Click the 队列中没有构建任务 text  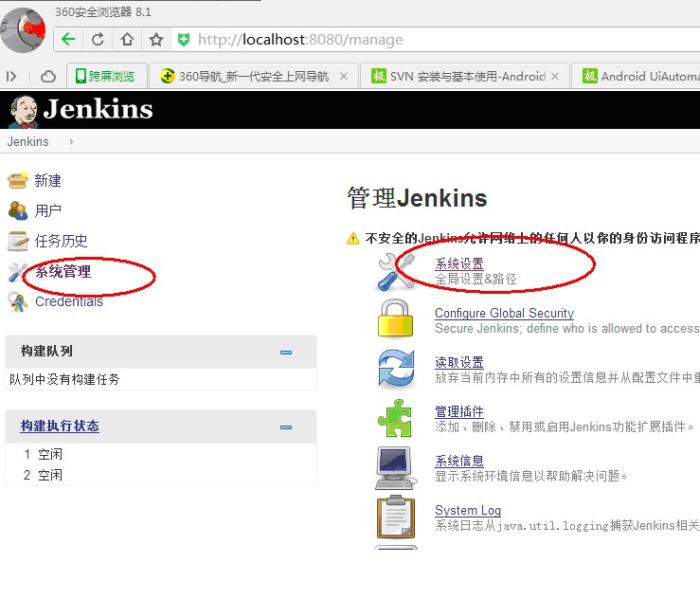point(64,379)
